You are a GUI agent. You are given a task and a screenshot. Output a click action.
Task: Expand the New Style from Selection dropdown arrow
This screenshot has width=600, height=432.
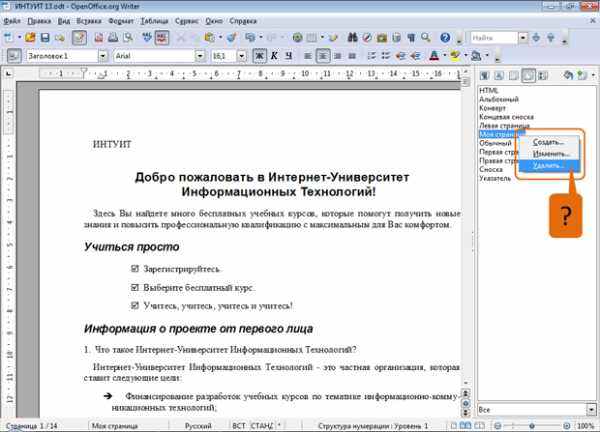(592, 75)
